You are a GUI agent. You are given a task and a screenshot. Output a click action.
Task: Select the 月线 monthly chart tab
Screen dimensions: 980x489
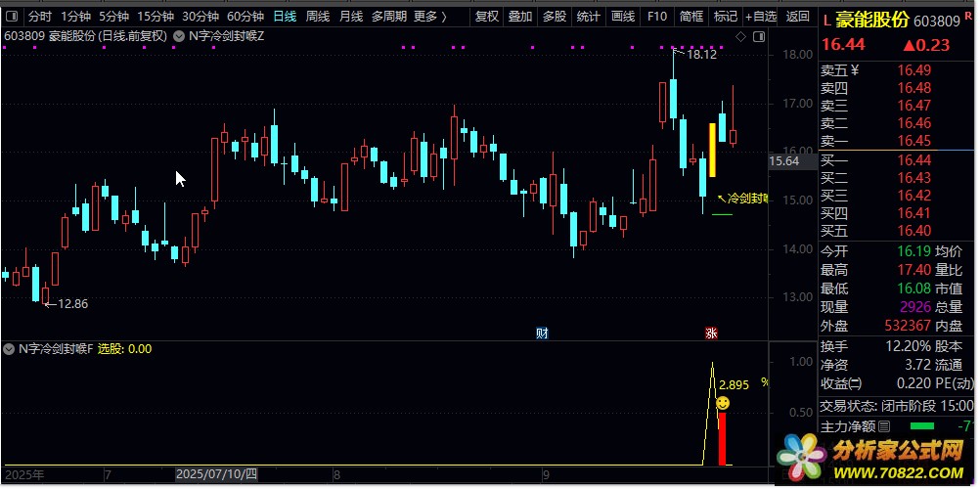350,17
